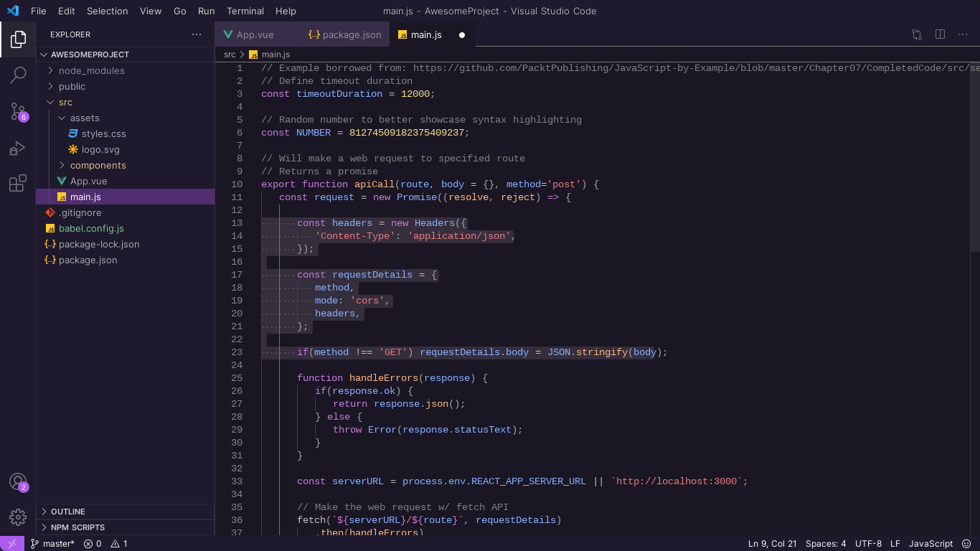Open the Help menu
Screen dimensions: 980x551
(286, 11)
